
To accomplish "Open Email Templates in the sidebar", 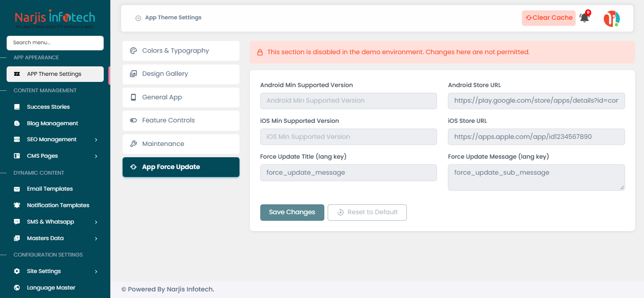I will tap(55, 189).
